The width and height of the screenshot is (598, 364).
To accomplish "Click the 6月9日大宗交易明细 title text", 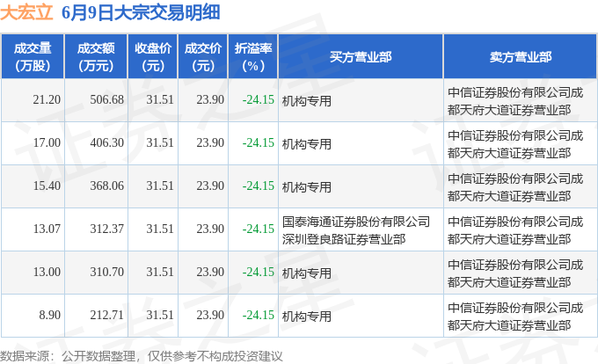I will (141, 12).
